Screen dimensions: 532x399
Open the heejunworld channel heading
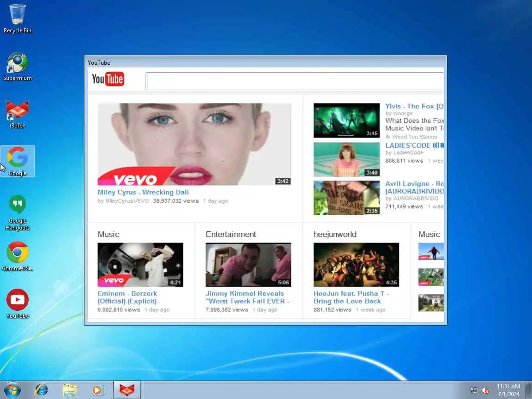335,234
